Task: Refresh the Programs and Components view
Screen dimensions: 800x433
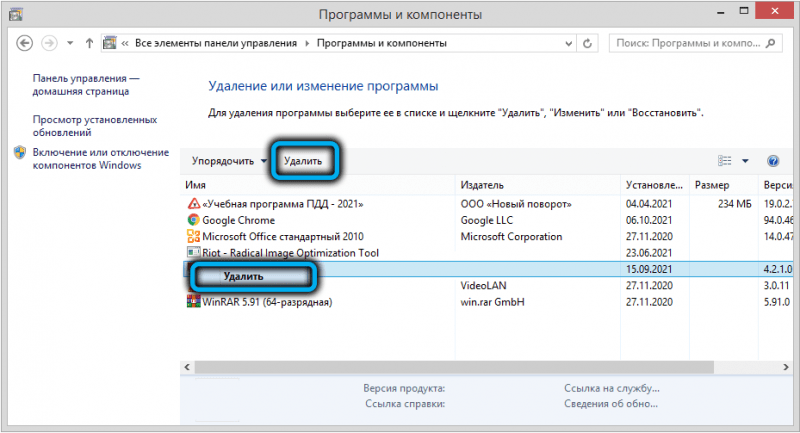Action: 587,44
